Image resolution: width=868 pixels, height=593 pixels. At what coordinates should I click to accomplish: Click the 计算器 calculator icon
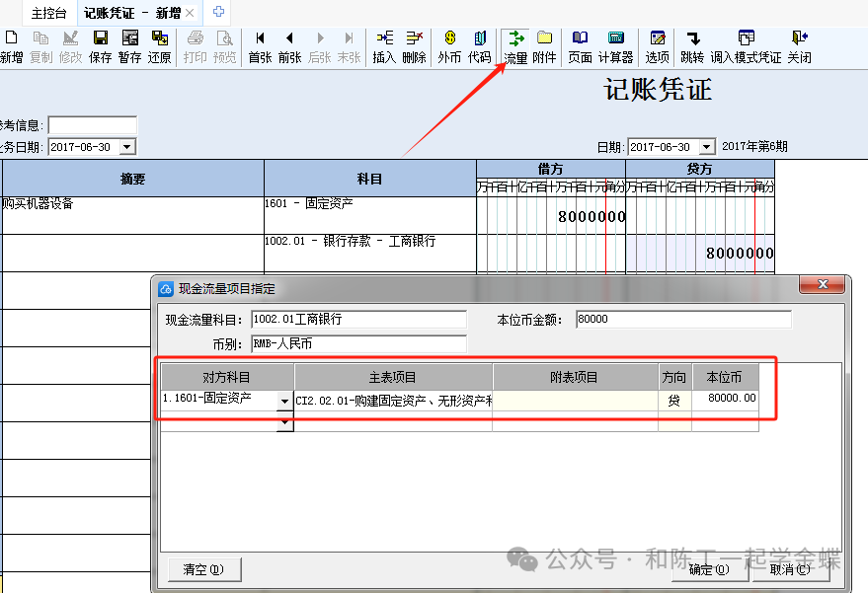[x=615, y=46]
